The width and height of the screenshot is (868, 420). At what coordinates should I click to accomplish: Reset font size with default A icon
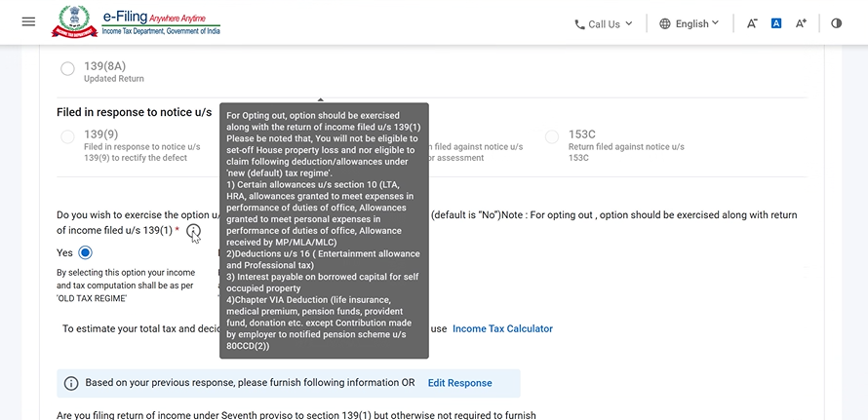click(x=776, y=23)
